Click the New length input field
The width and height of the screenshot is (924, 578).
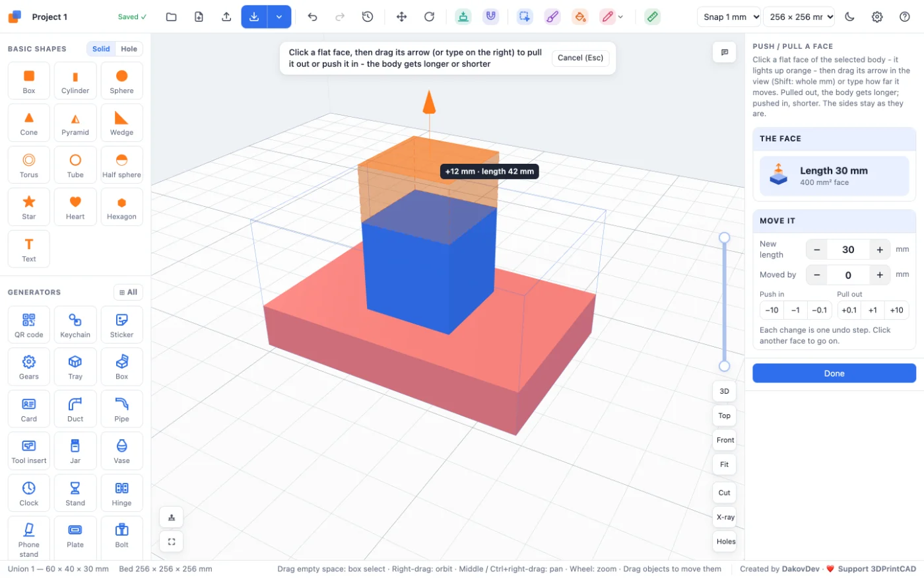(x=848, y=250)
